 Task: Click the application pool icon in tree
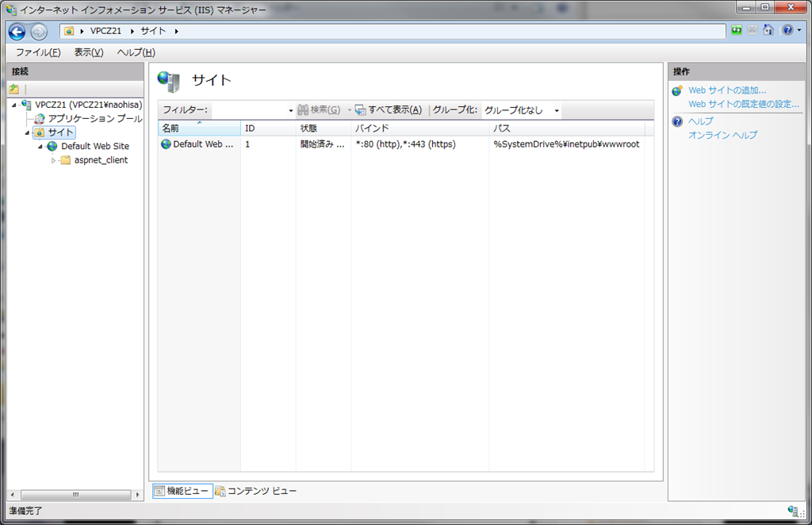pyautogui.click(x=40, y=119)
